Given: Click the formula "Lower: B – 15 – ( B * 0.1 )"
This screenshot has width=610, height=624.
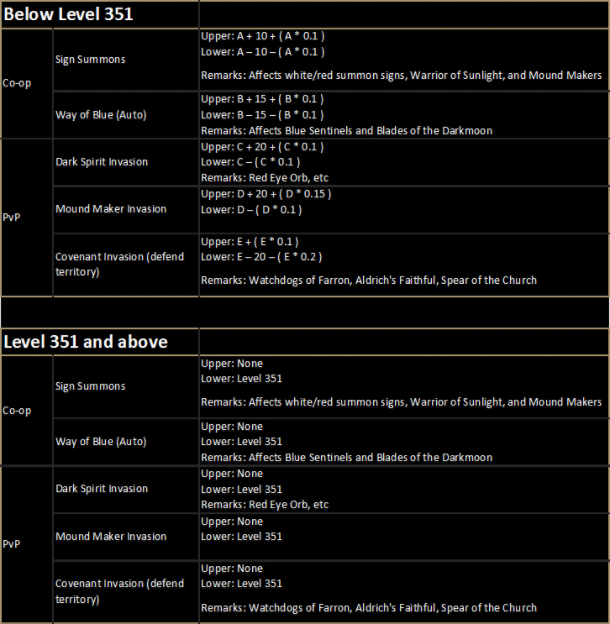Looking at the screenshot, I should (262, 115).
